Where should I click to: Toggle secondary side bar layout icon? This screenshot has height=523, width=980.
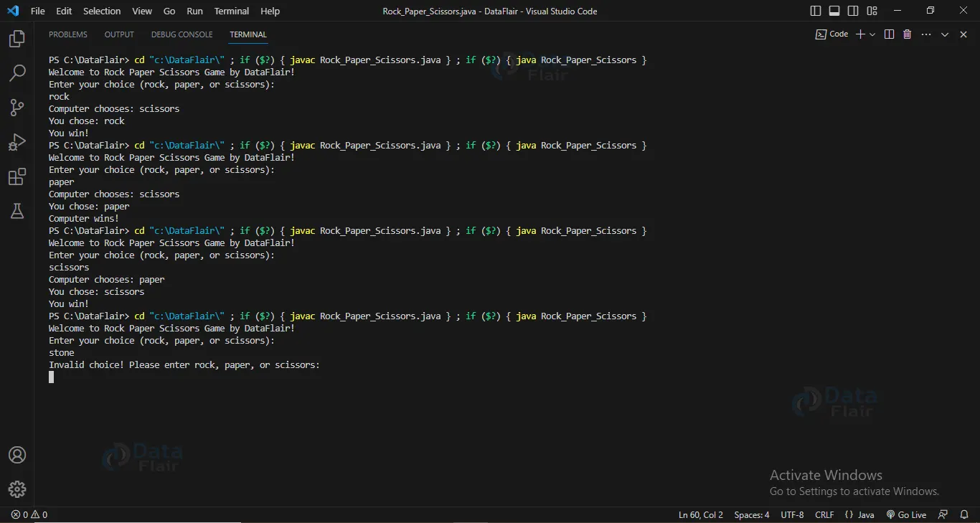[853, 11]
